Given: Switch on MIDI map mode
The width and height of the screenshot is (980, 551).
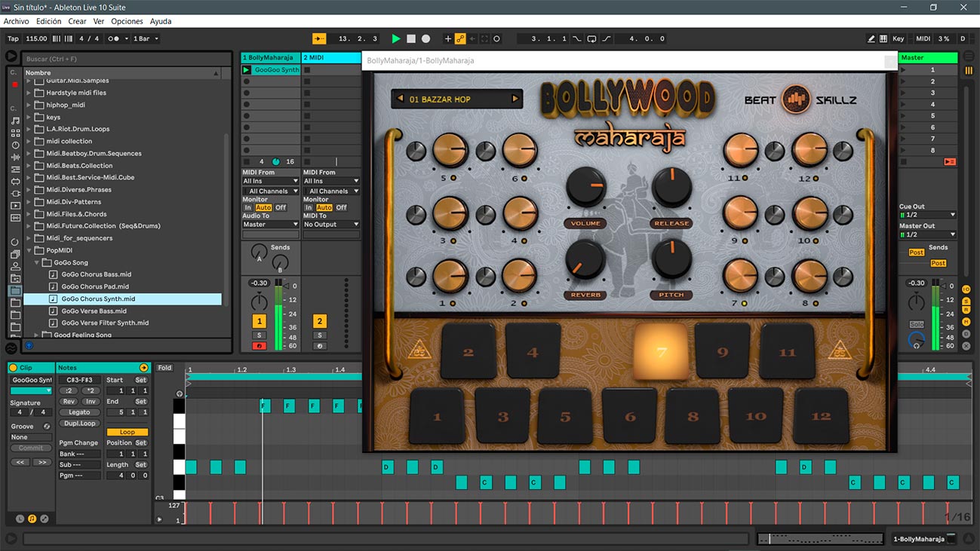Looking at the screenshot, I should tap(923, 38).
